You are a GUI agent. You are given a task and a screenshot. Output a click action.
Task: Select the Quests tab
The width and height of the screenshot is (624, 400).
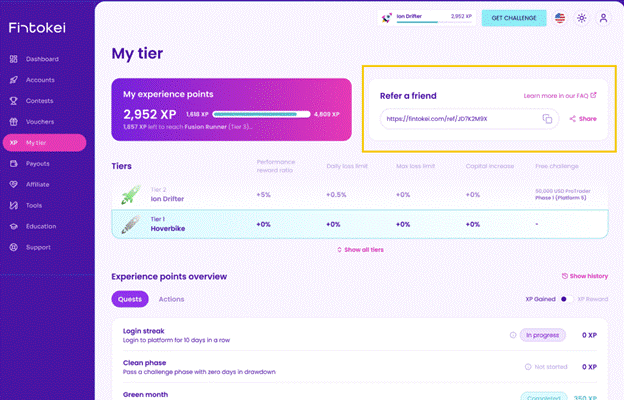coord(130,298)
